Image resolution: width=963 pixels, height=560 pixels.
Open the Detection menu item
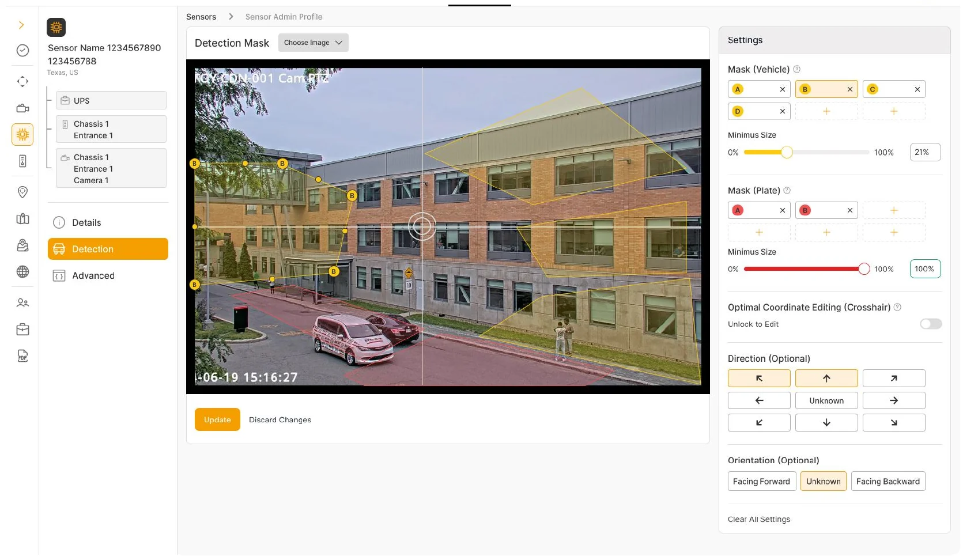[x=108, y=249]
